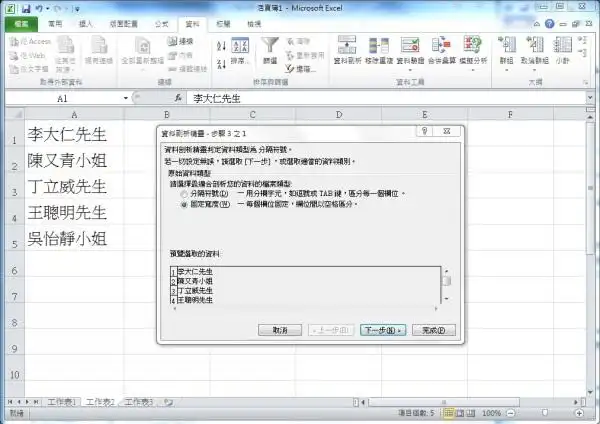The image size is (600, 424).
Task: Click the Finish (完成) button
Action: pyautogui.click(x=434, y=330)
